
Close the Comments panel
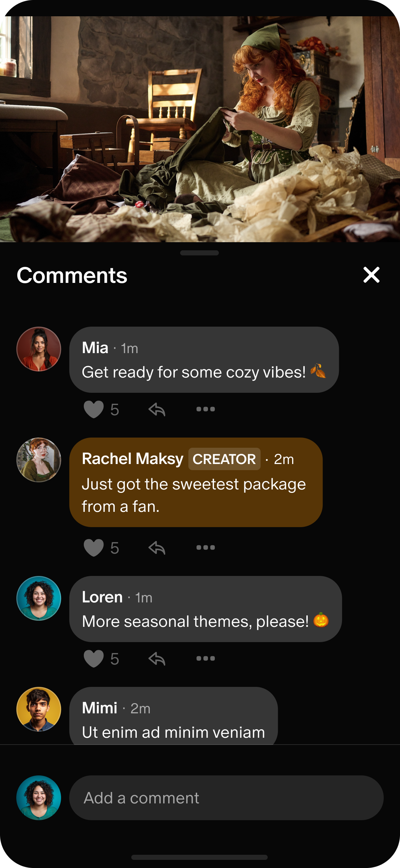pos(371,275)
